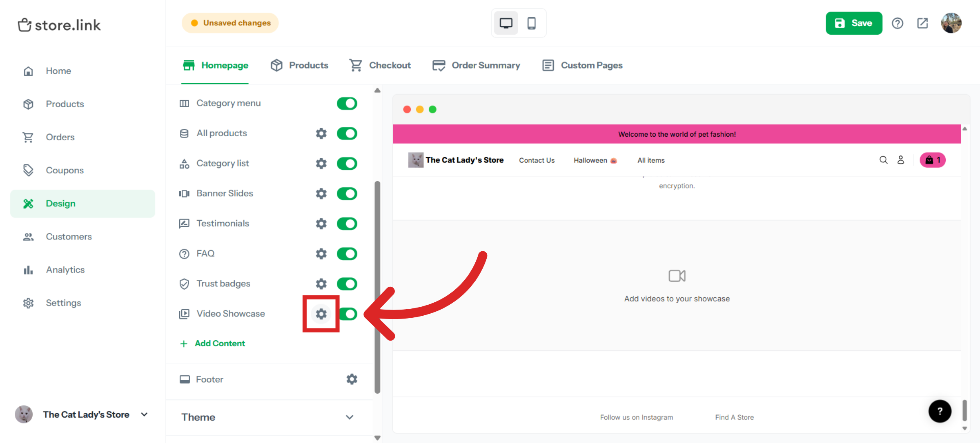Open Order Summary tab

(x=476, y=65)
